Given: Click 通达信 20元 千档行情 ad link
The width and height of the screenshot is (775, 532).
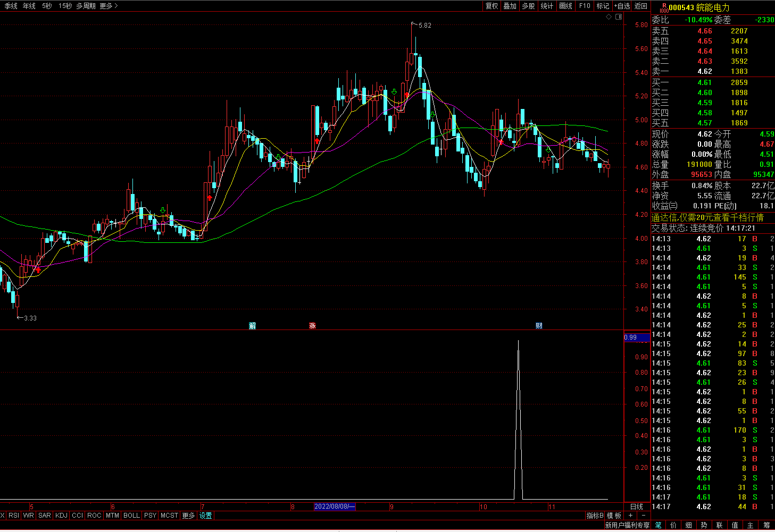Looking at the screenshot, I should click(707, 217).
